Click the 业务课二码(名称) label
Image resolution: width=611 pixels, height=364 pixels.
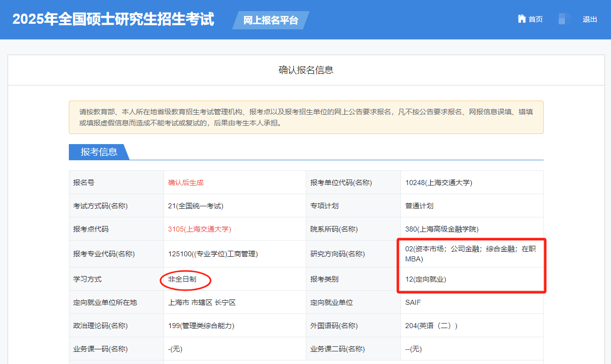[x=338, y=349]
